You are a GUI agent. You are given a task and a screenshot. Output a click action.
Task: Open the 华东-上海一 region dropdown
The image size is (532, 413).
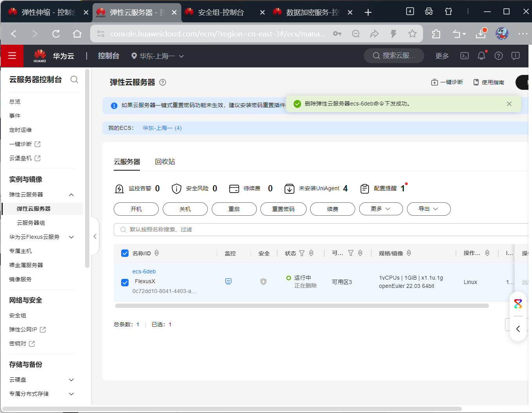(x=158, y=56)
